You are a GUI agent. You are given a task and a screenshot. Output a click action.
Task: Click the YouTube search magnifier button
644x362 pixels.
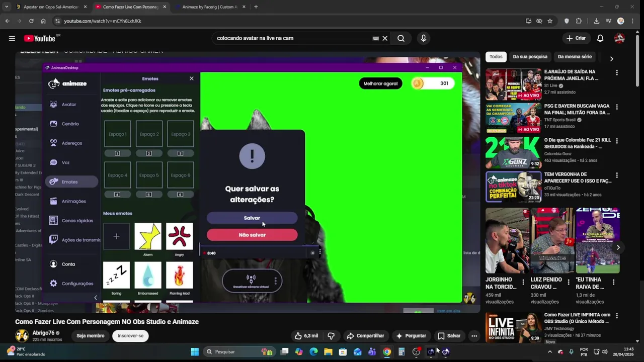[x=401, y=38]
